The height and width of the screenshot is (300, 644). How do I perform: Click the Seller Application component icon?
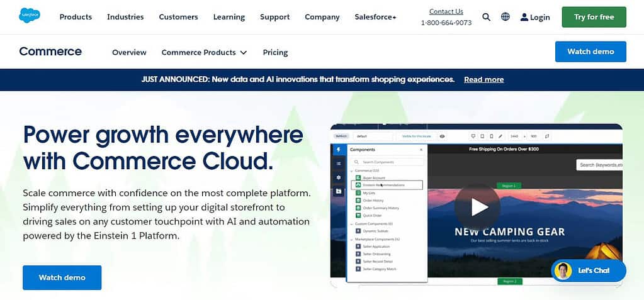[x=358, y=247]
